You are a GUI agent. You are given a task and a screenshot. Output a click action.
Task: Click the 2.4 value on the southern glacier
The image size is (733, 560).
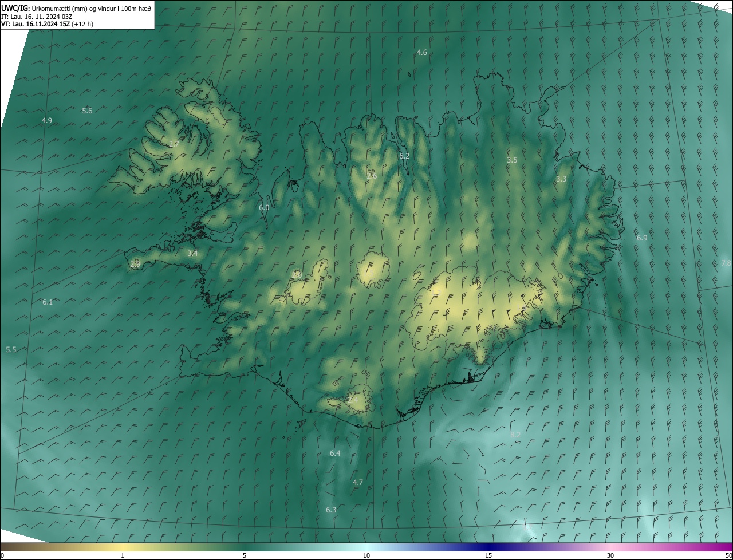pos(353,400)
